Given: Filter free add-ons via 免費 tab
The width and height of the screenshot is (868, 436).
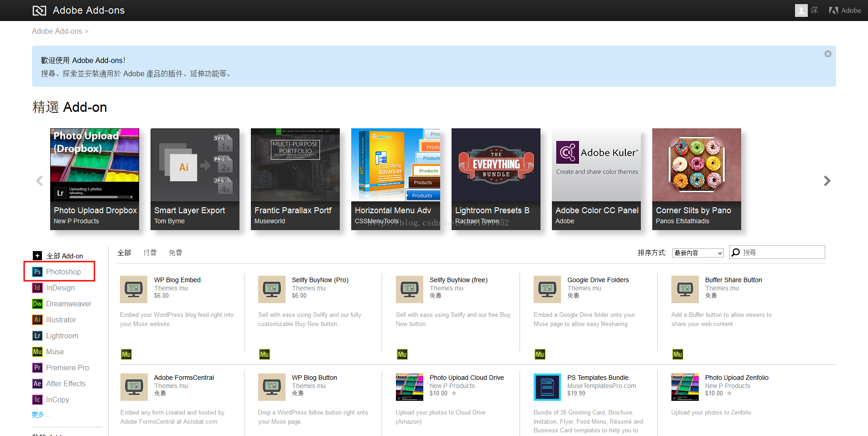Looking at the screenshot, I should [176, 252].
